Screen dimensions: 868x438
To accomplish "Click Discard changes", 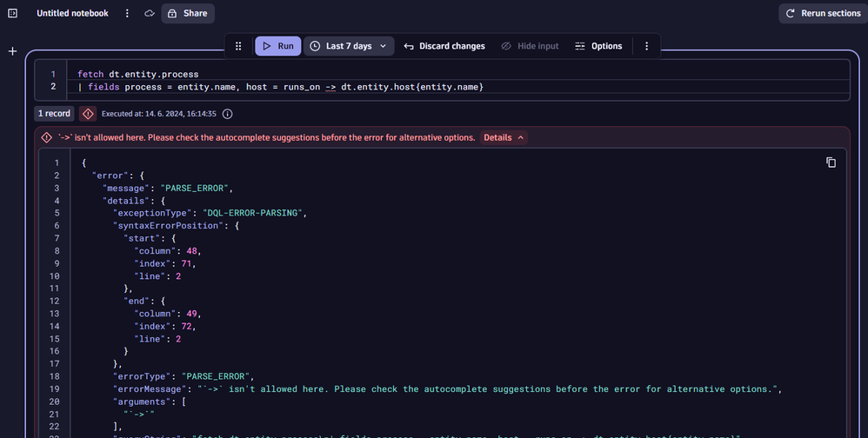I will tap(444, 46).
